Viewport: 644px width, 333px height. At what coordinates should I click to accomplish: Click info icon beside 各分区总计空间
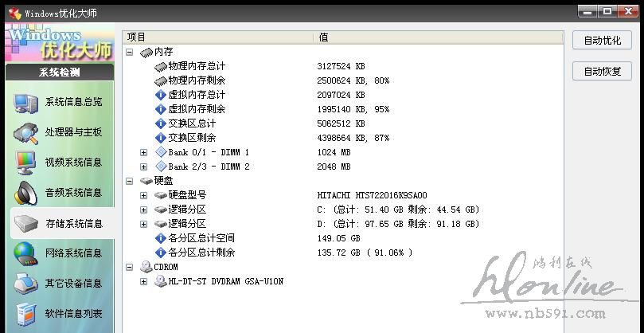(x=161, y=238)
